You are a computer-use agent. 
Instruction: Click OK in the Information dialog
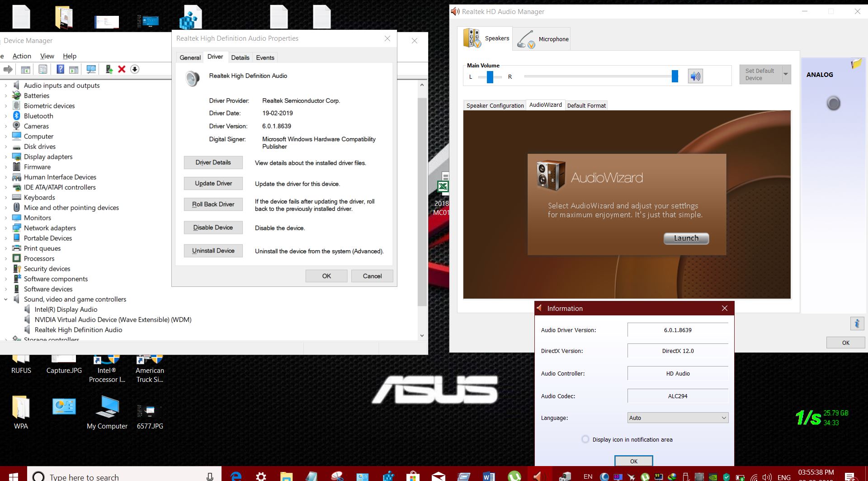coord(633,461)
